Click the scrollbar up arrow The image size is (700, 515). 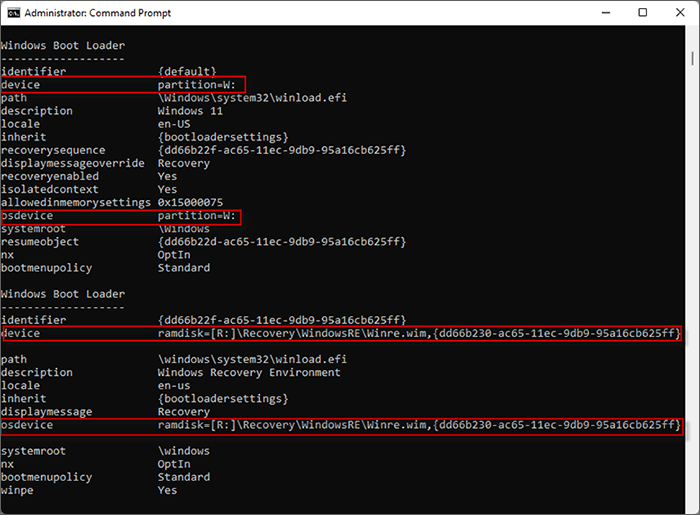click(x=691, y=34)
